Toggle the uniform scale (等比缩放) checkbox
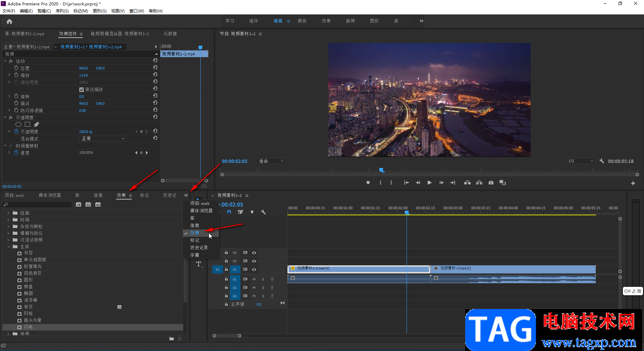 (81, 90)
